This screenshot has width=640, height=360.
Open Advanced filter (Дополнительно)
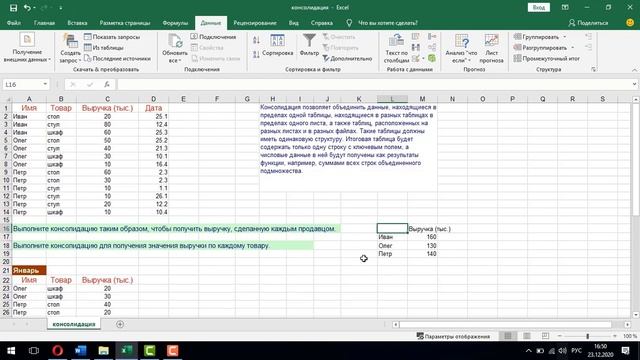pyautogui.click(x=347, y=58)
